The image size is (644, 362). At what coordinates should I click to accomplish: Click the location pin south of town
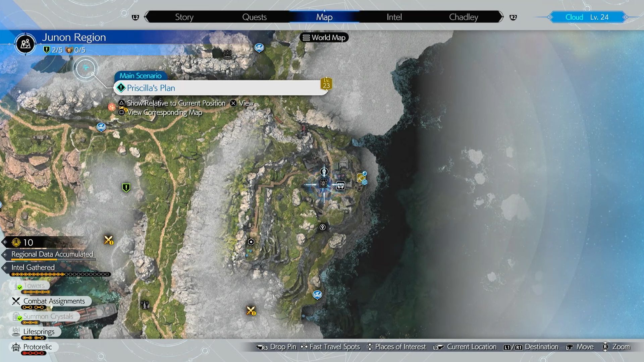pos(323,227)
